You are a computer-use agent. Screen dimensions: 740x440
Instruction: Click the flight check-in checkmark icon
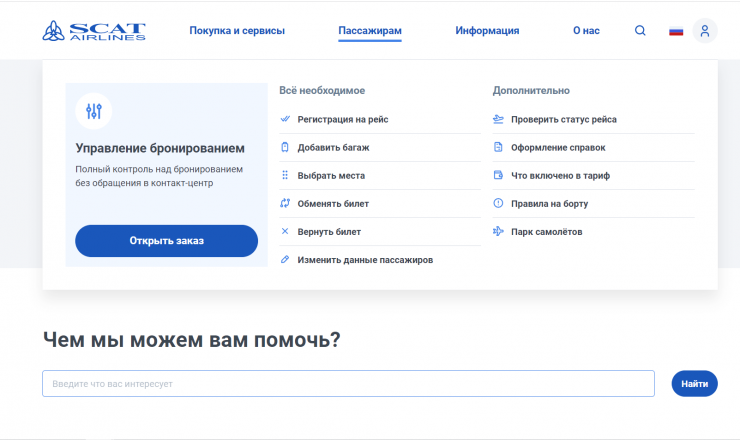click(x=285, y=120)
